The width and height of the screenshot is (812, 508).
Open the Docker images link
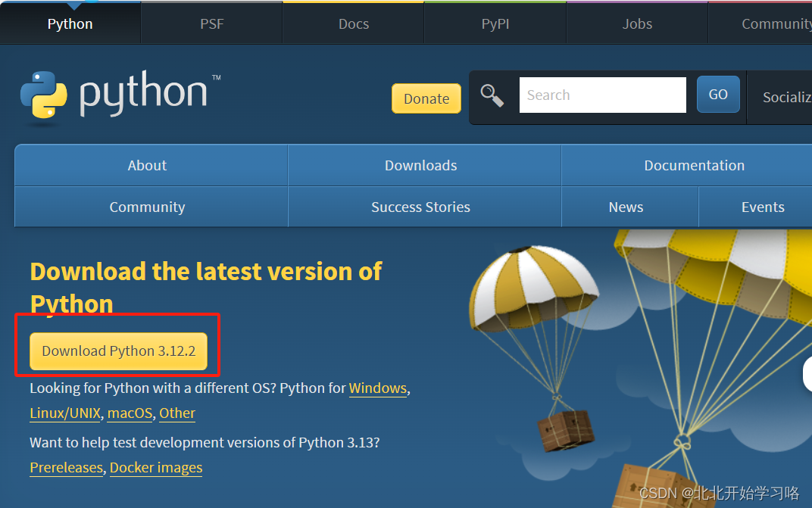tap(156, 468)
